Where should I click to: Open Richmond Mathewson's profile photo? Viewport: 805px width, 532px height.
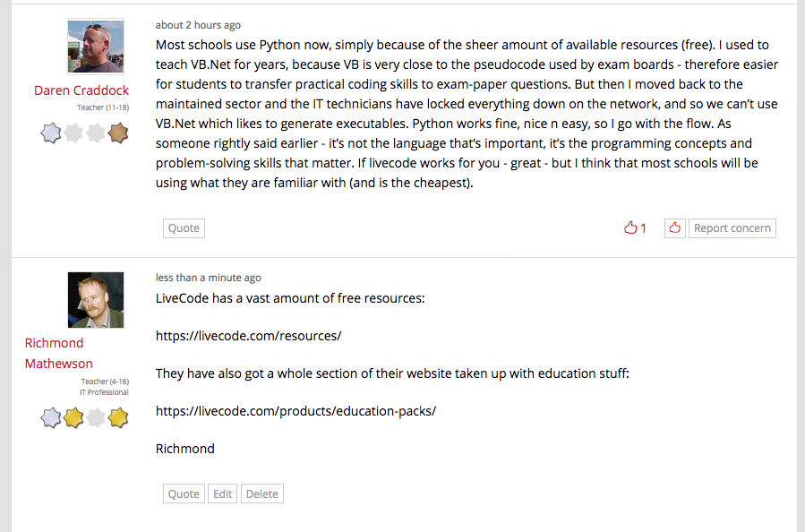[x=96, y=300]
